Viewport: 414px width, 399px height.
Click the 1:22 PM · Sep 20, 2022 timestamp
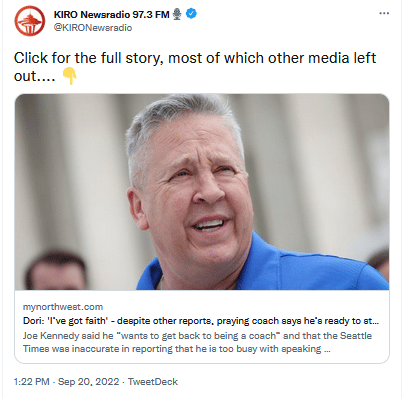[66, 382]
